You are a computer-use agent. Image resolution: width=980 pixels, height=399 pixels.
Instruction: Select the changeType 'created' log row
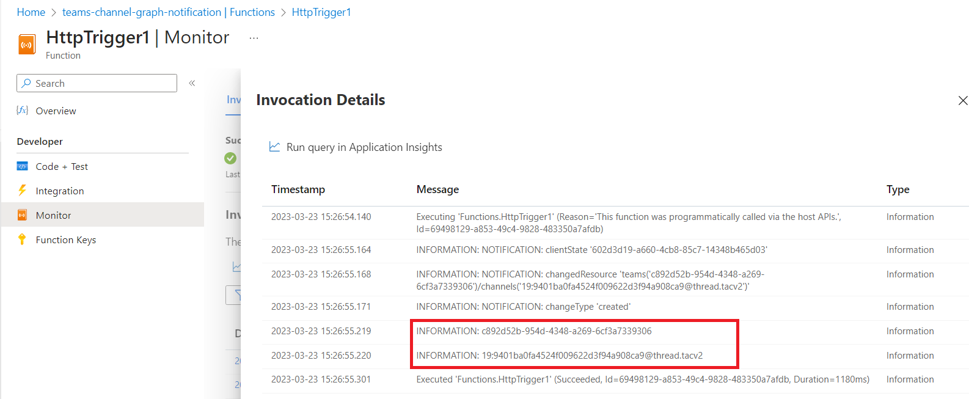[523, 307]
